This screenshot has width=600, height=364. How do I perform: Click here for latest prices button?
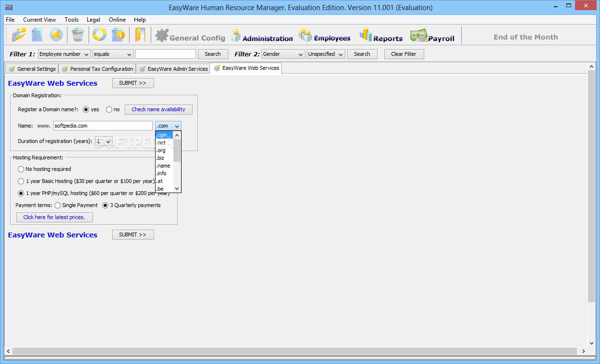(54, 217)
